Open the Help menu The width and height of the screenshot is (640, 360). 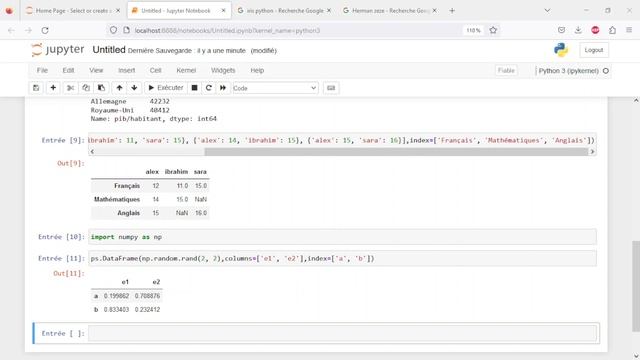tap(257, 70)
